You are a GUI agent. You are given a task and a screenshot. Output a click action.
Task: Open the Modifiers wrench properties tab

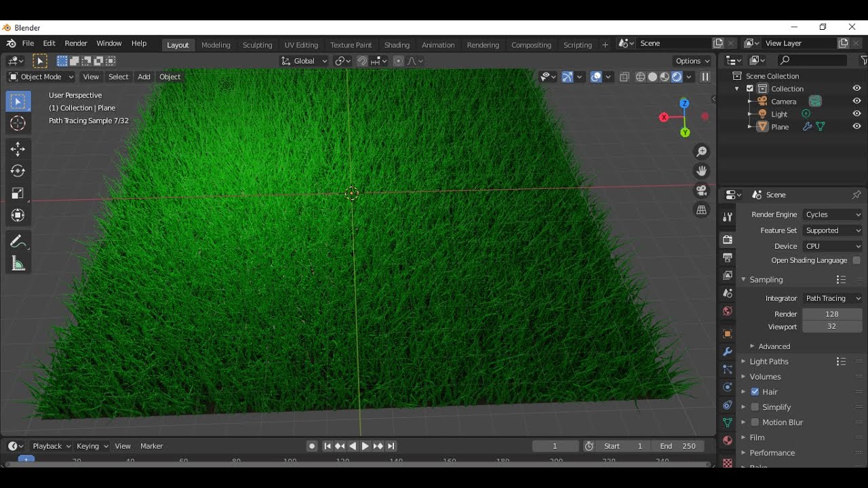point(728,352)
